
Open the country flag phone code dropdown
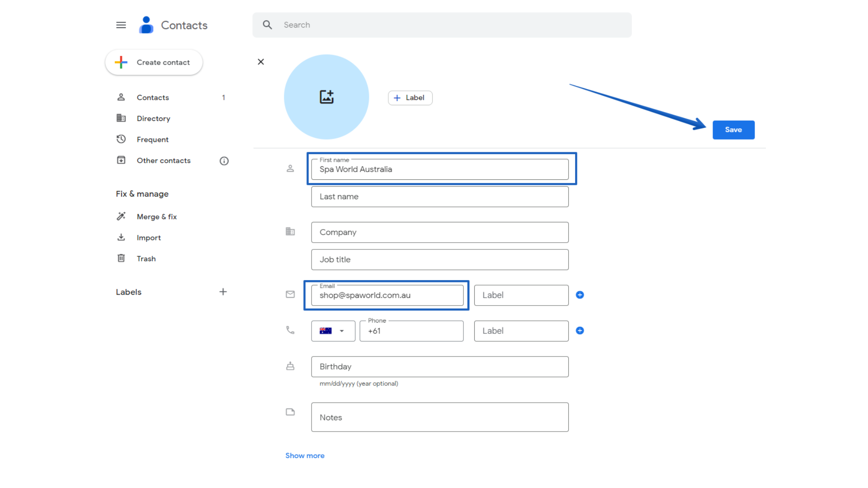pos(333,331)
